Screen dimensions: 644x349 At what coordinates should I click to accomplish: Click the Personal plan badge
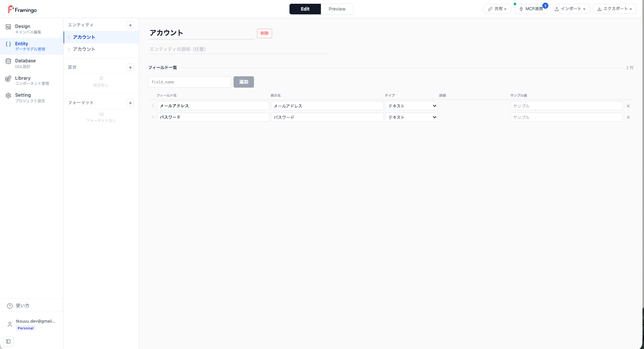pyautogui.click(x=26, y=328)
